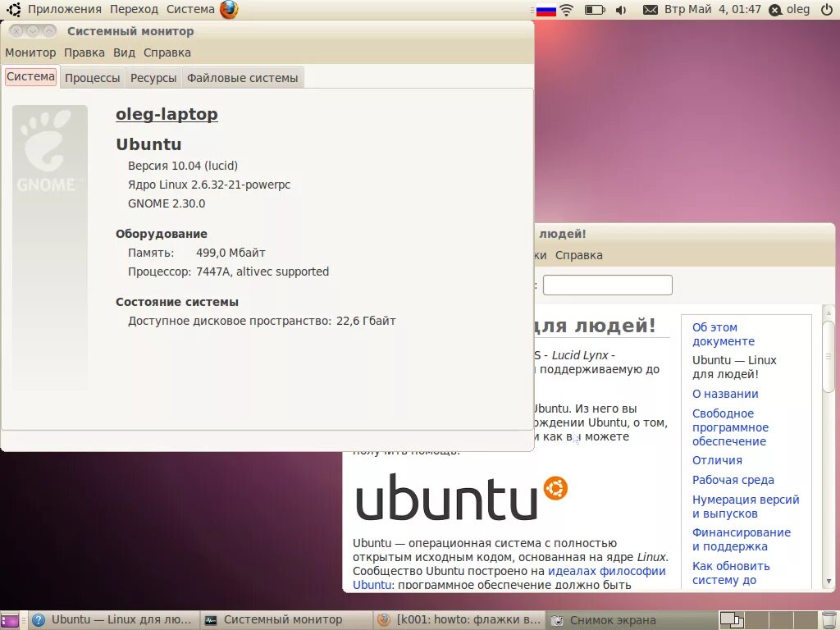The width and height of the screenshot is (840, 630).
Task: Click 'GNOME 2.30.0' text
Action: pos(166,203)
